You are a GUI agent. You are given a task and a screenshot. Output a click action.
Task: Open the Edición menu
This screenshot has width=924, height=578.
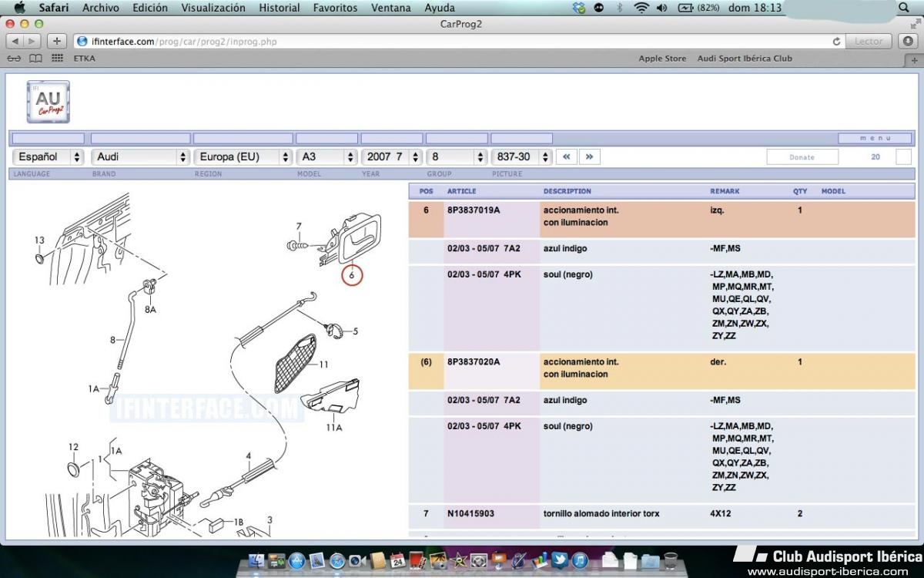(150, 8)
